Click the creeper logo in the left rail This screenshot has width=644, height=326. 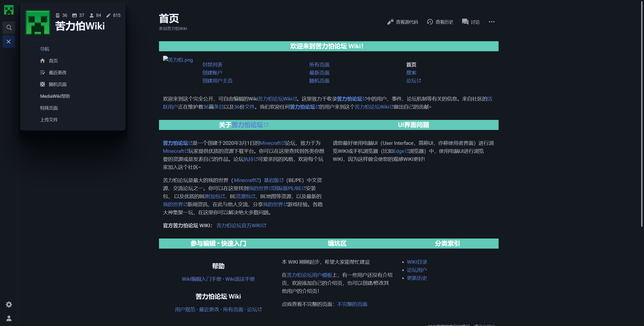tap(9, 10)
